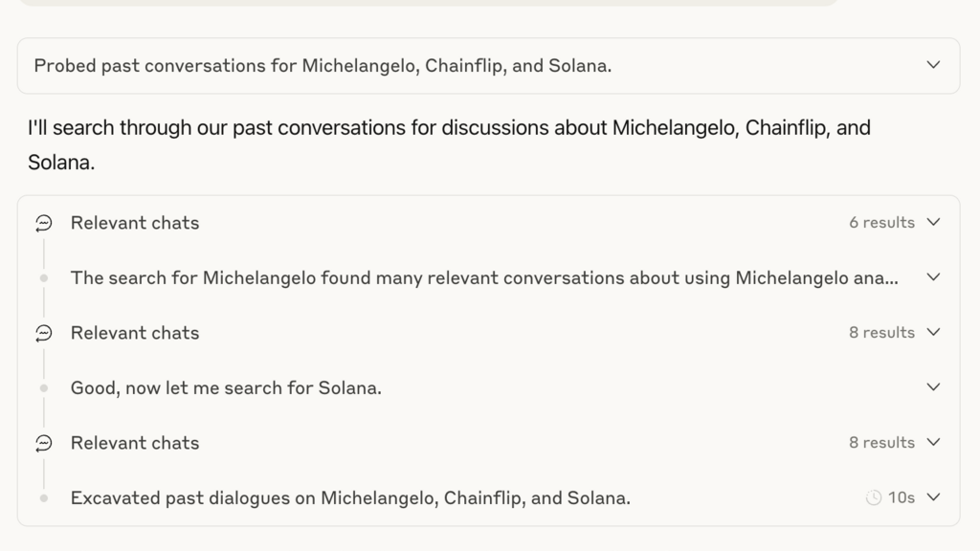
Task: Expand the Excavated past dialogues chevron
Action: [933, 497]
